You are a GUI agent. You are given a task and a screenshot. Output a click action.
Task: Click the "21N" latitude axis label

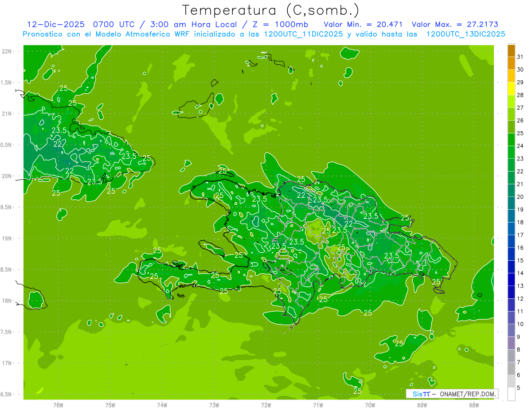coord(7,114)
